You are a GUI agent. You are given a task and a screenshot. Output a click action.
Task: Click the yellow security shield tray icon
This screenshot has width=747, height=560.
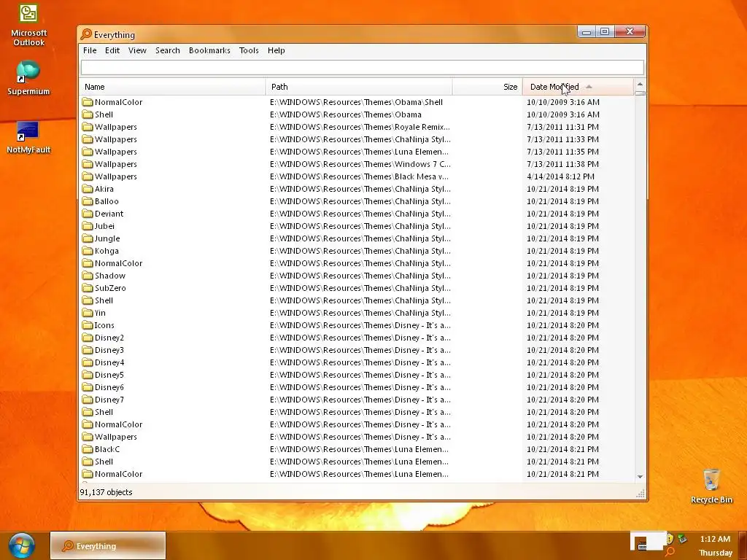pos(670,539)
